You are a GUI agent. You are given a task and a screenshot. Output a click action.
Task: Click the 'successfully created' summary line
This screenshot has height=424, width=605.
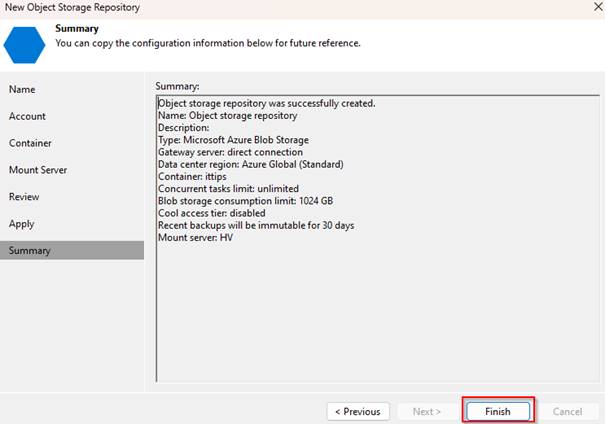point(267,103)
